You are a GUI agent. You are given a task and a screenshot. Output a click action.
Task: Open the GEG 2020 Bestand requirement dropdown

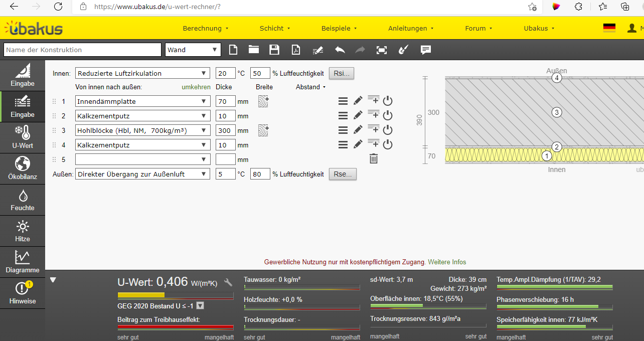pos(200,305)
